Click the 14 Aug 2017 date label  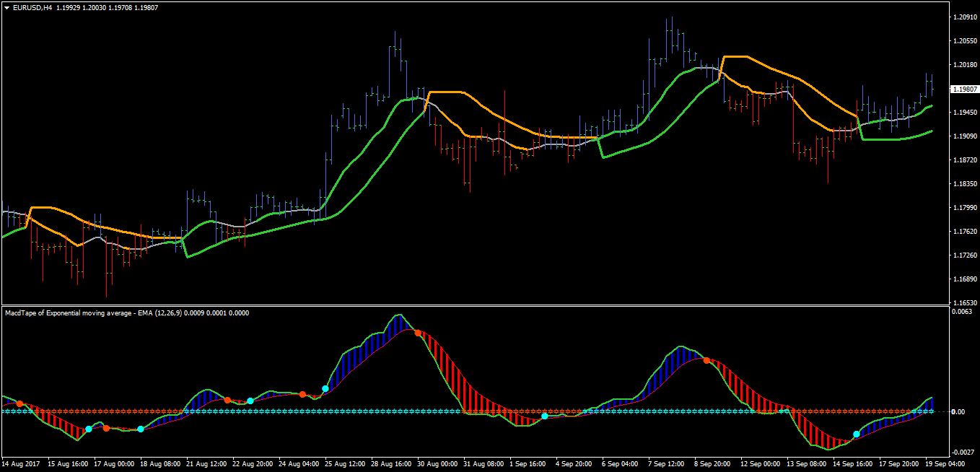point(21,464)
